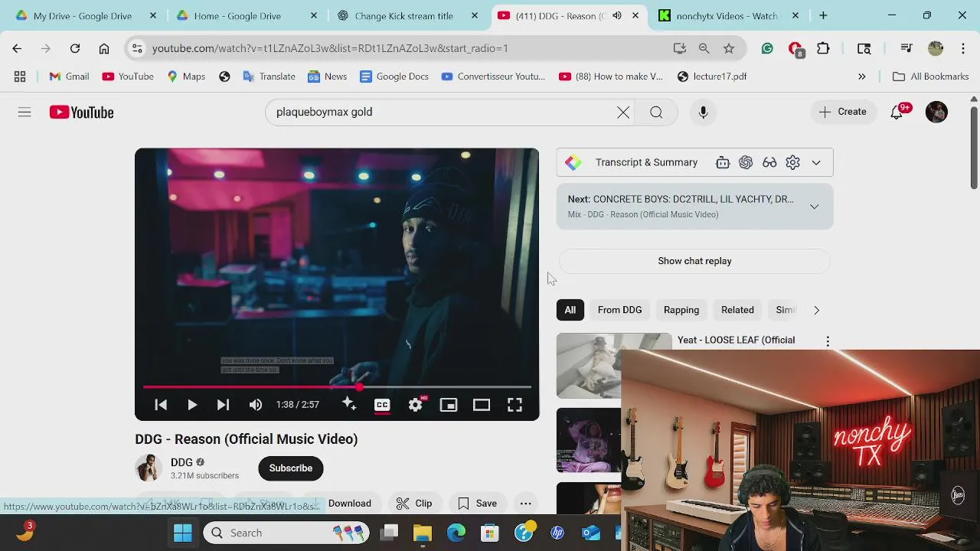This screenshot has height=551, width=980.
Task: Bookmark this page with the star
Action: pyautogui.click(x=729, y=48)
